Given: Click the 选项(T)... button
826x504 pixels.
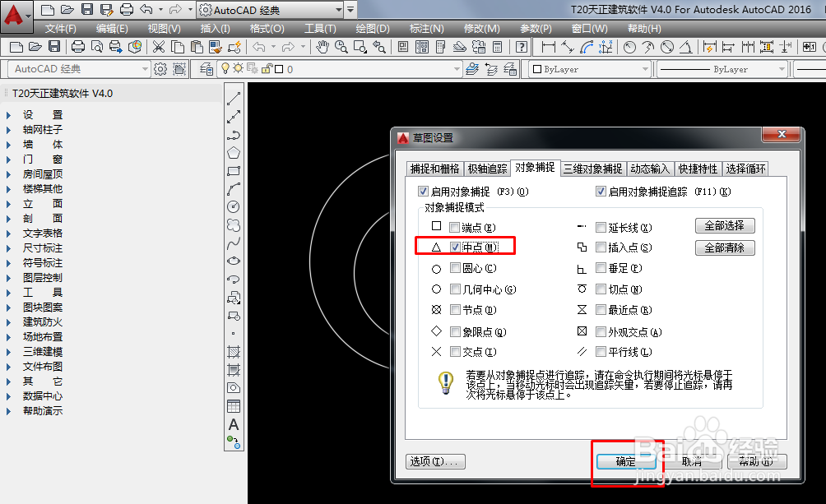Looking at the screenshot, I should [435, 461].
